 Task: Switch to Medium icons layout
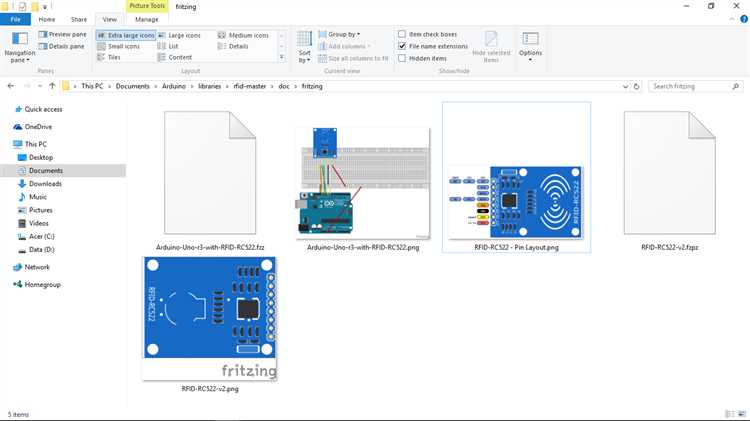pyautogui.click(x=243, y=35)
